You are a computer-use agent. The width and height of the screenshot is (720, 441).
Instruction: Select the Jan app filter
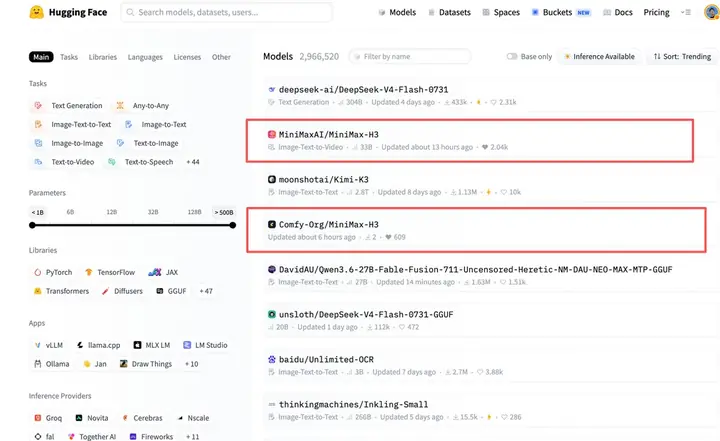pyautogui.click(x=95, y=364)
